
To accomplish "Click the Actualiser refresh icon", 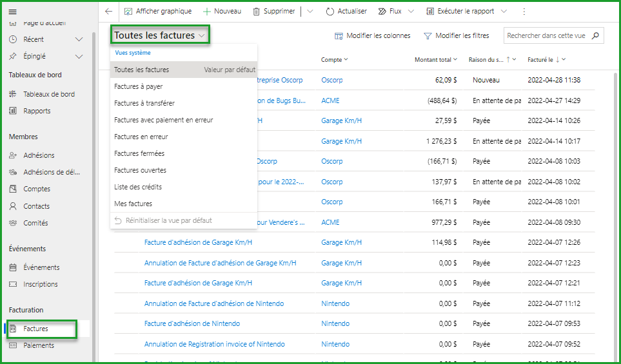I will pos(330,12).
